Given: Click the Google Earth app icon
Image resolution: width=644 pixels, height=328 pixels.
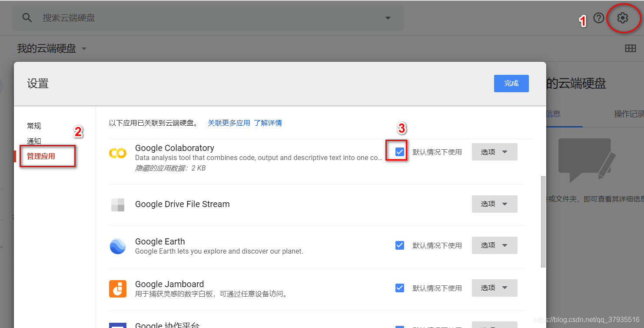Looking at the screenshot, I should click(x=118, y=246).
